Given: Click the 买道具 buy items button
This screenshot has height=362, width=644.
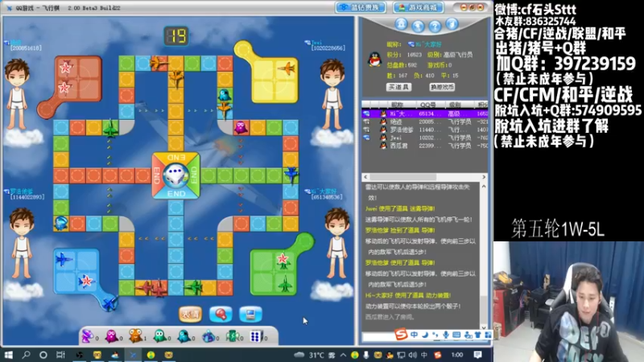Looking at the screenshot, I should point(398,88).
